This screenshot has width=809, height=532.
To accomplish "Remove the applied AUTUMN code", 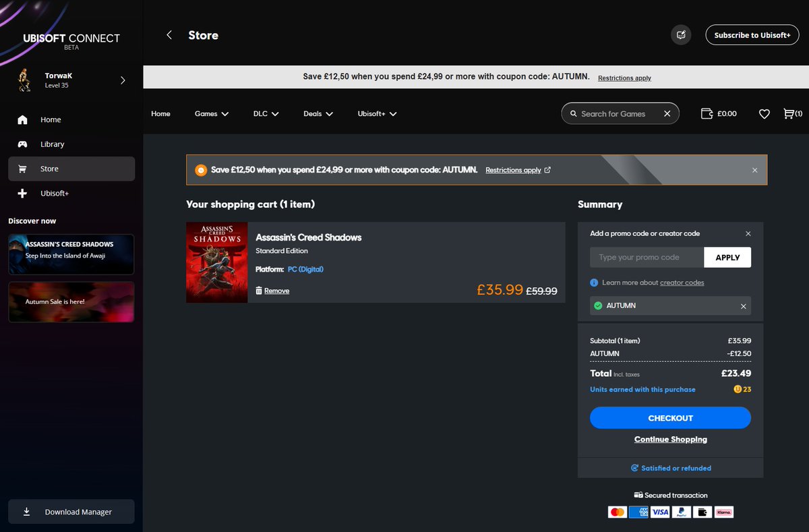I will [744, 306].
